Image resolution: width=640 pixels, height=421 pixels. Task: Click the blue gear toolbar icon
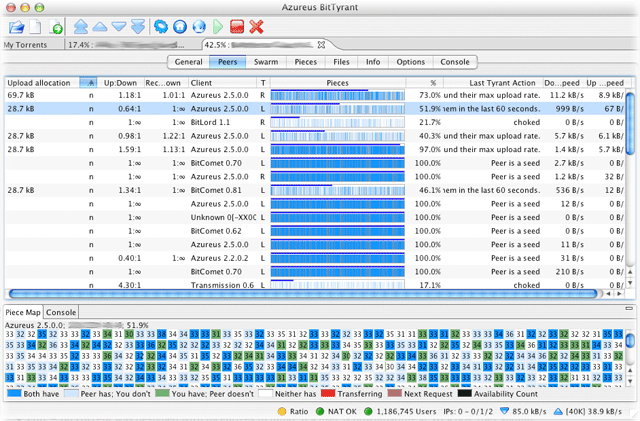click(161, 27)
